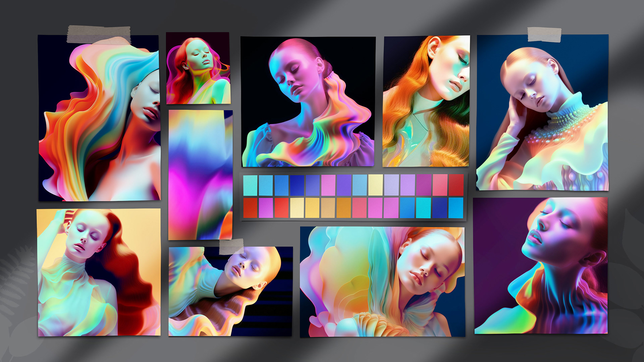Image resolution: width=644 pixels, height=362 pixels.
Task: Click the tape strip on the rainbow-hair portrait
Action: [99, 35]
